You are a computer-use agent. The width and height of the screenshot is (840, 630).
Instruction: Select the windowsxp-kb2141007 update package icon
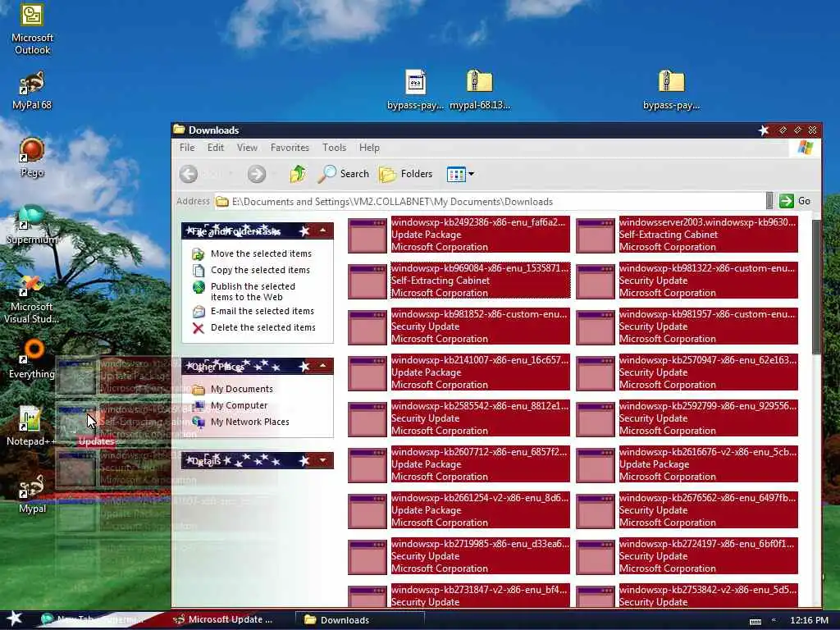click(367, 373)
